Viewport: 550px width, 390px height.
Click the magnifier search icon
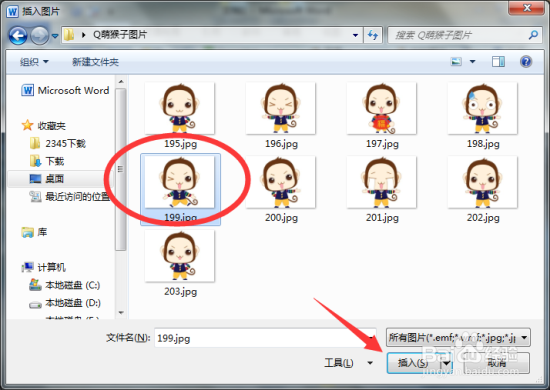[x=533, y=35]
